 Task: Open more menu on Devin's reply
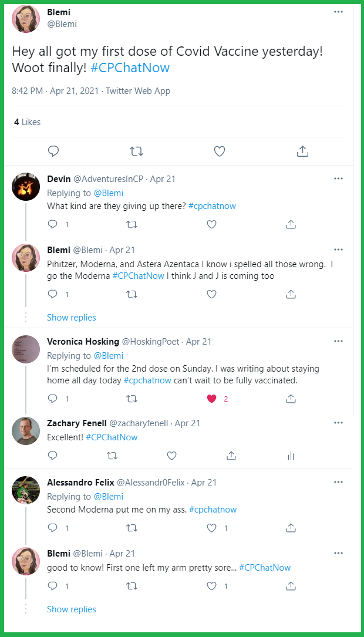tap(338, 178)
